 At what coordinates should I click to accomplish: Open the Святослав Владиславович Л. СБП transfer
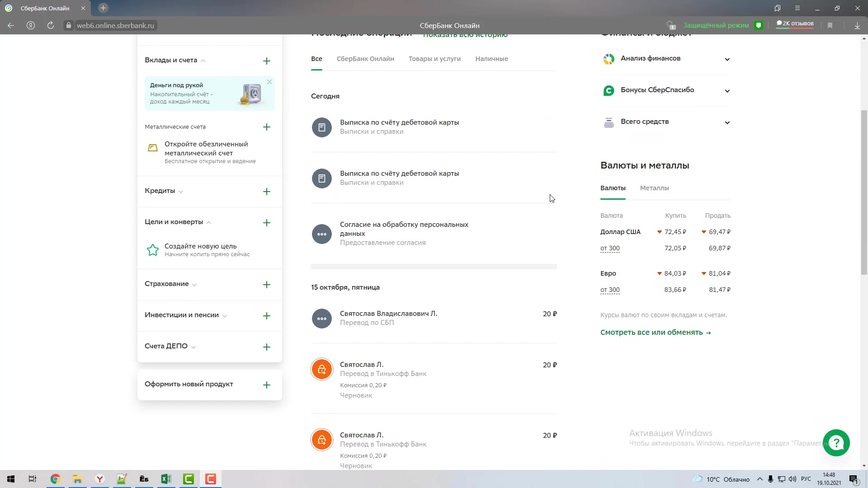tap(434, 318)
